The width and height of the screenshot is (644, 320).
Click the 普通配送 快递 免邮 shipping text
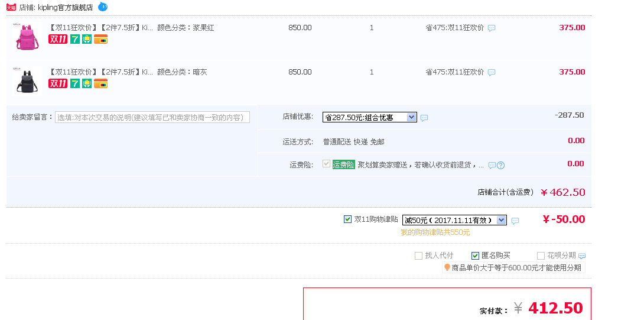354,142
